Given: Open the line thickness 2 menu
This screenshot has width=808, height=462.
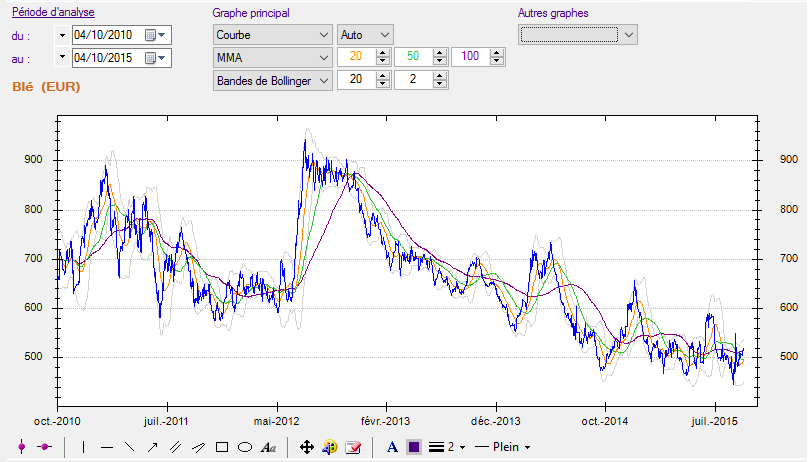Looking at the screenshot, I should pyautogui.click(x=443, y=447).
